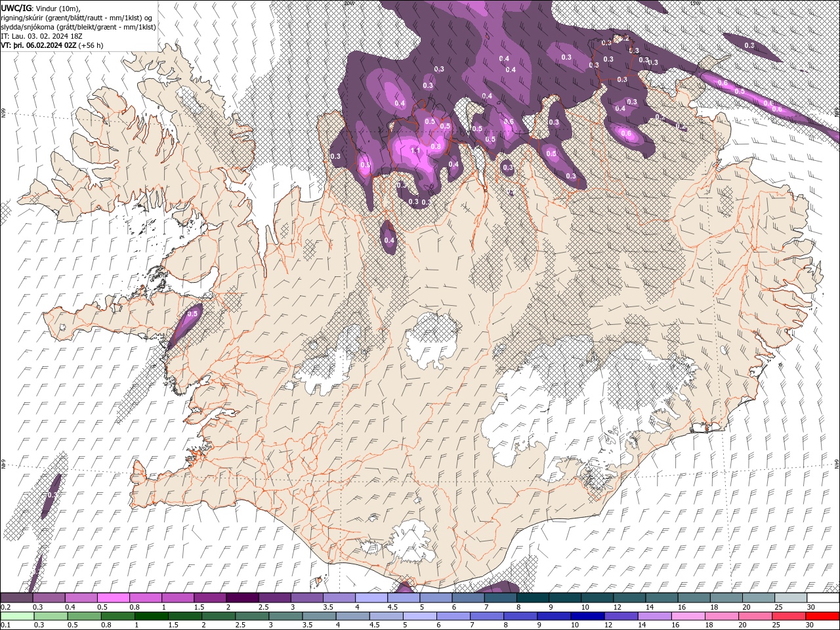Pick the deep navy 10–12 swatch in the lower legend
The width and height of the screenshot is (840, 630).
pyautogui.click(x=586, y=616)
